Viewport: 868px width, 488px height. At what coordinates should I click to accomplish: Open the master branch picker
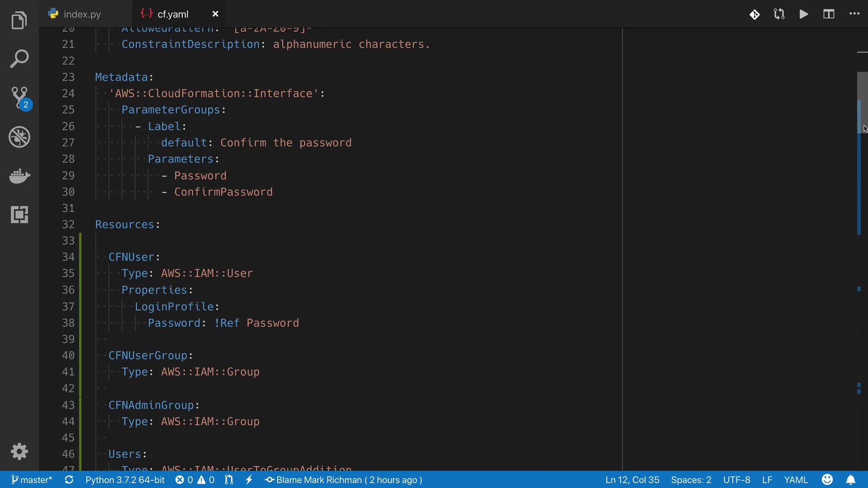[32, 480]
